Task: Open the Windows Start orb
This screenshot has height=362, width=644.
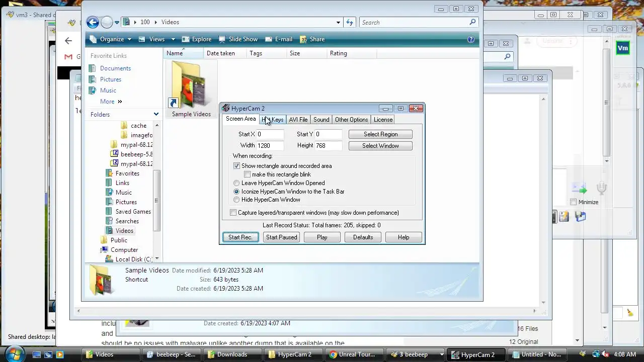Action: 14,354
